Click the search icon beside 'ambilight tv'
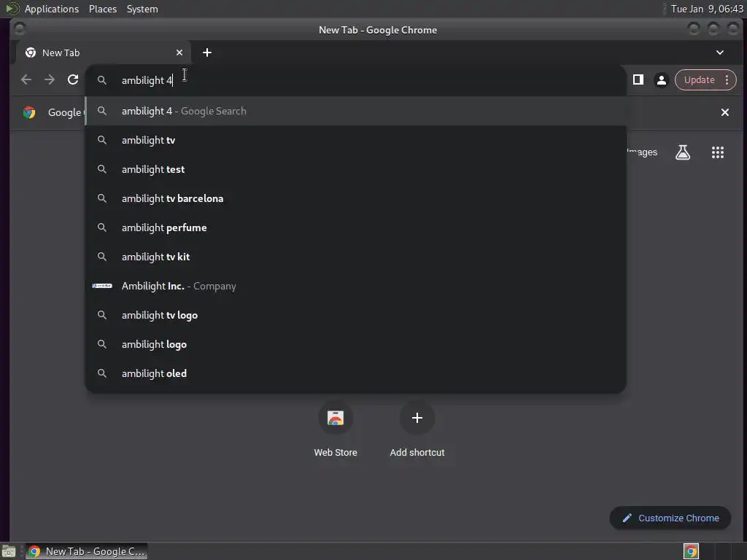 [x=102, y=140]
